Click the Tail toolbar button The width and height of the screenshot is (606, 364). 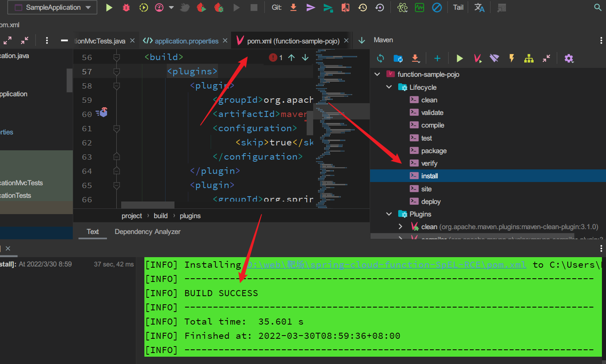pyautogui.click(x=458, y=7)
